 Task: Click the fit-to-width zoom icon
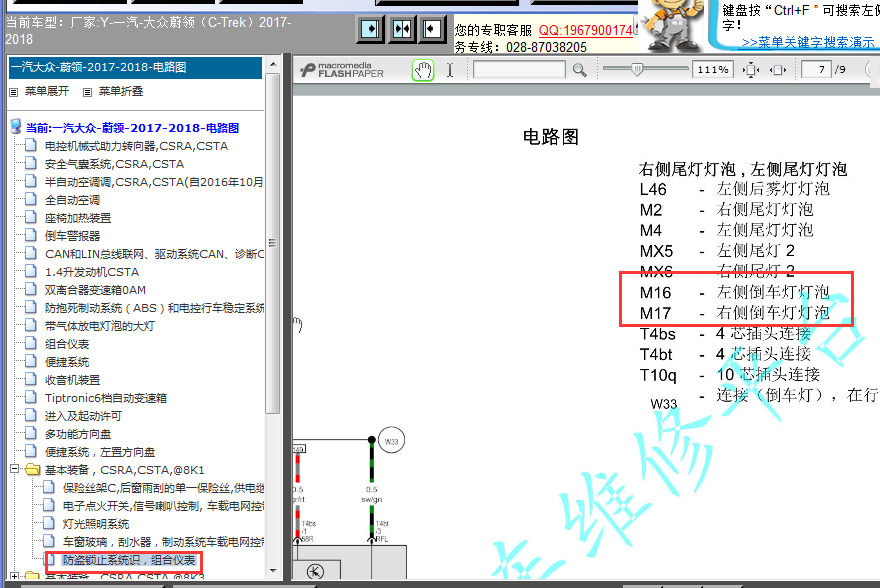pos(778,70)
